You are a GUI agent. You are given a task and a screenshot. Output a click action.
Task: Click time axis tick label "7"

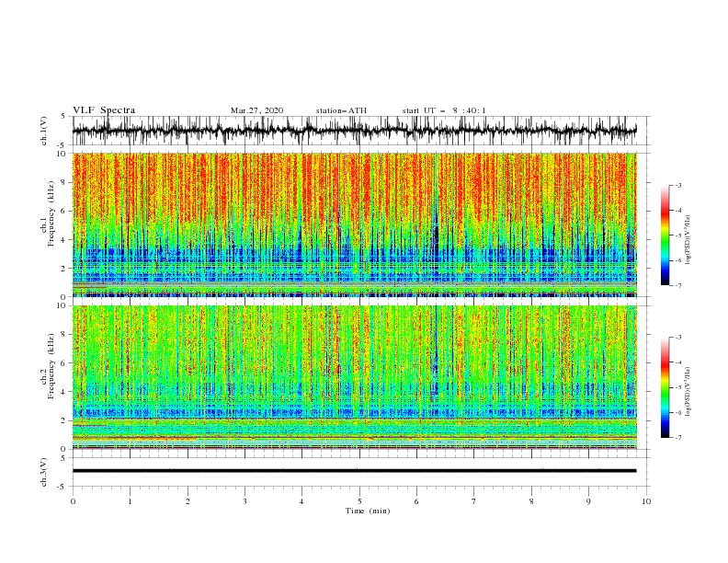474,501
